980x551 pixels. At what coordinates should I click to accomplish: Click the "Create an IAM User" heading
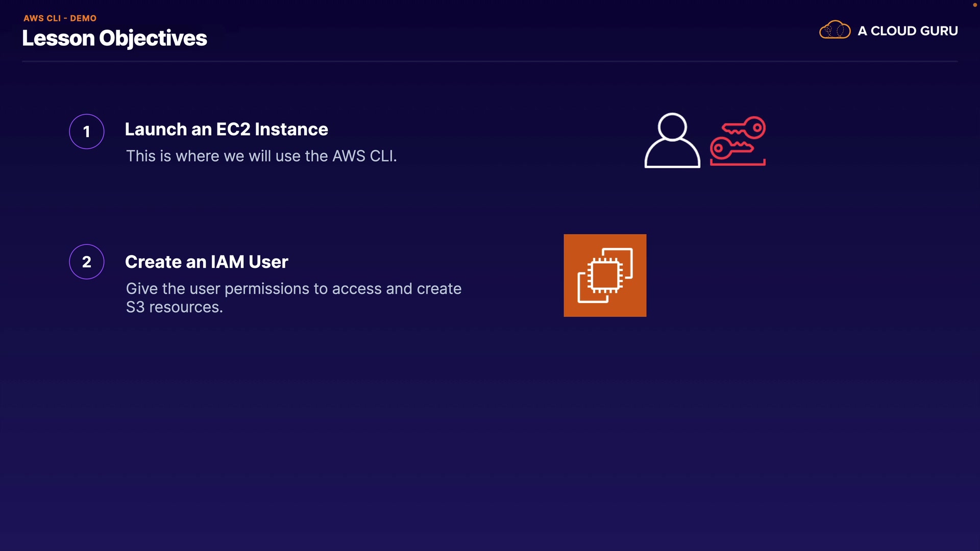coord(206,262)
